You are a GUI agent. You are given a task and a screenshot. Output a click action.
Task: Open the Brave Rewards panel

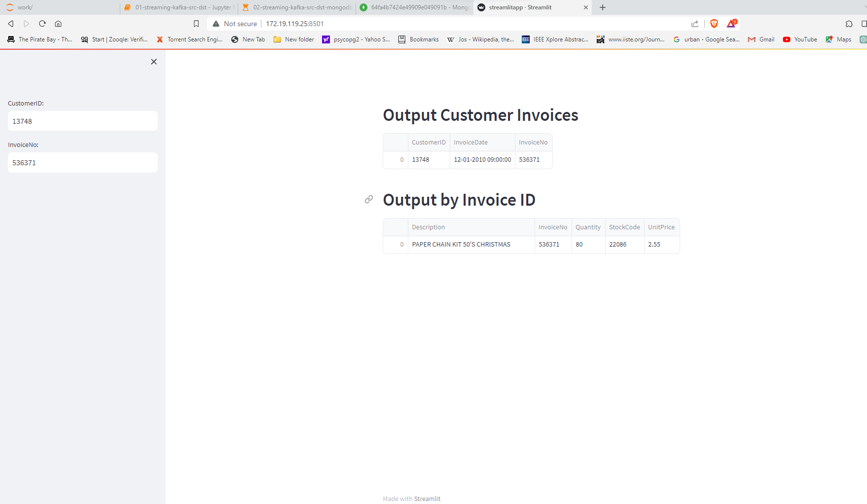(731, 23)
